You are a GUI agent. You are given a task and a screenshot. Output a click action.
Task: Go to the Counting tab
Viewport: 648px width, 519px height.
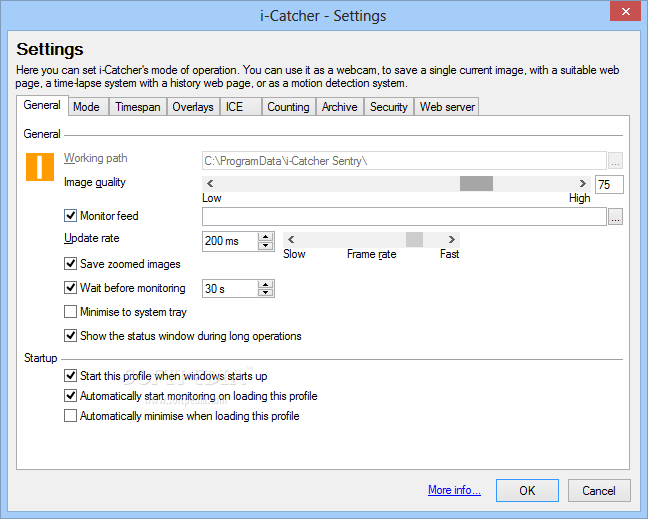click(288, 107)
